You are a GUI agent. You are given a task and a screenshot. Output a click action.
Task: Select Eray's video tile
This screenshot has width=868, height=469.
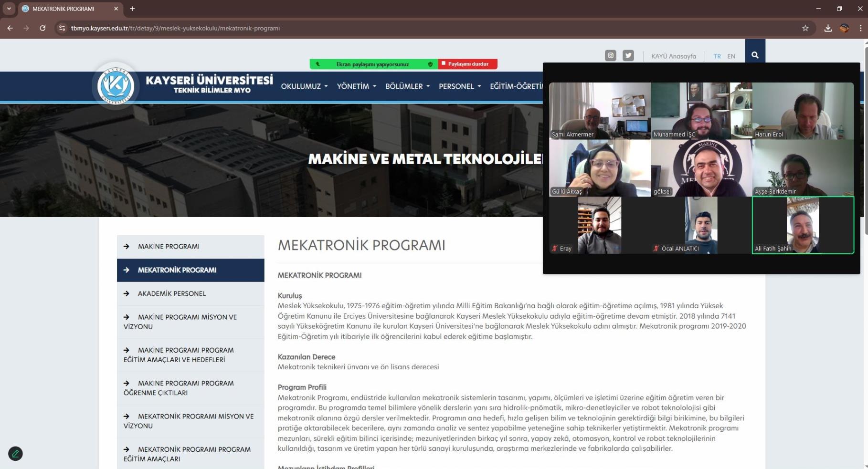click(x=600, y=225)
